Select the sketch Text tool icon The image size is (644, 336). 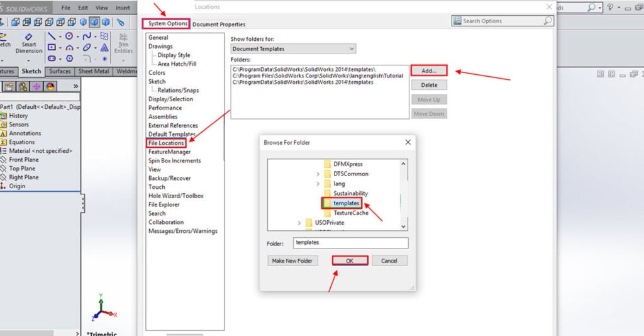pyautogui.click(x=105, y=47)
